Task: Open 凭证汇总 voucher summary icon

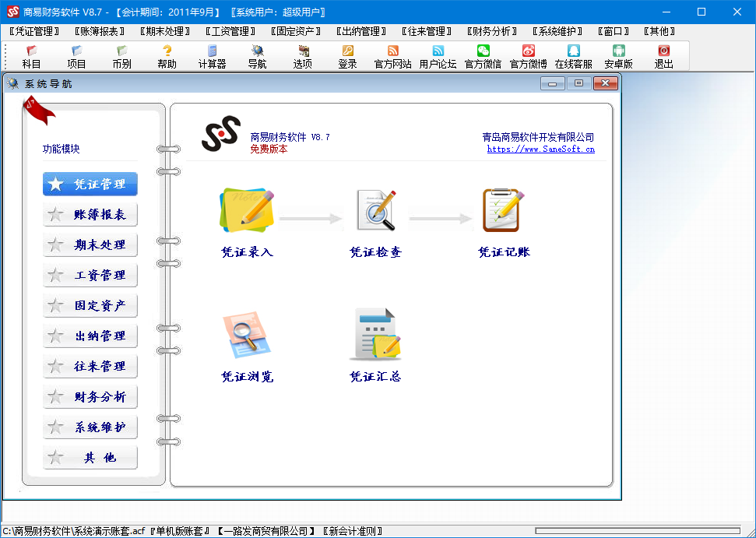Action: [375, 334]
